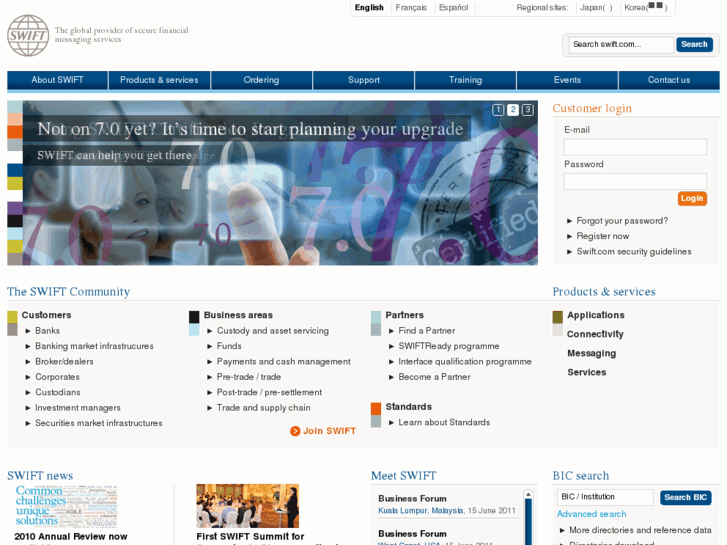
Task: Switch language to Español
Action: (x=453, y=7)
